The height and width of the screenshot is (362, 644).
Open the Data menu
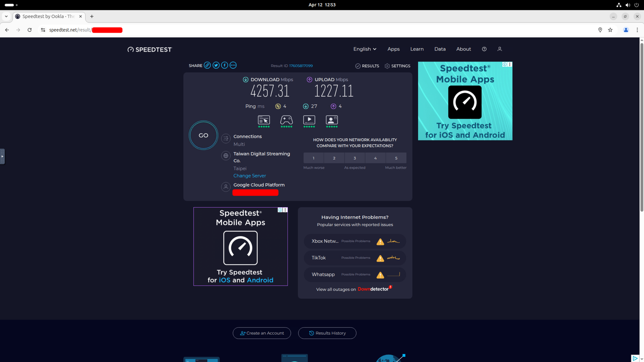pyautogui.click(x=440, y=49)
